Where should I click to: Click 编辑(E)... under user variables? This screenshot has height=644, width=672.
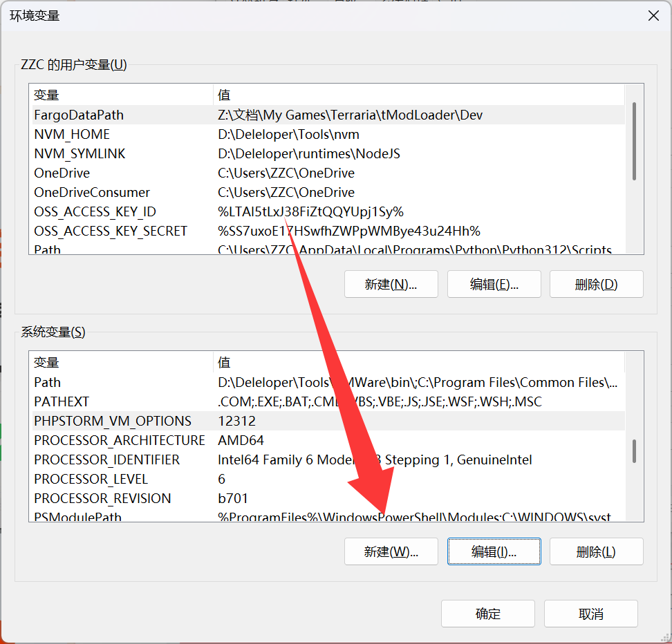pyautogui.click(x=494, y=284)
